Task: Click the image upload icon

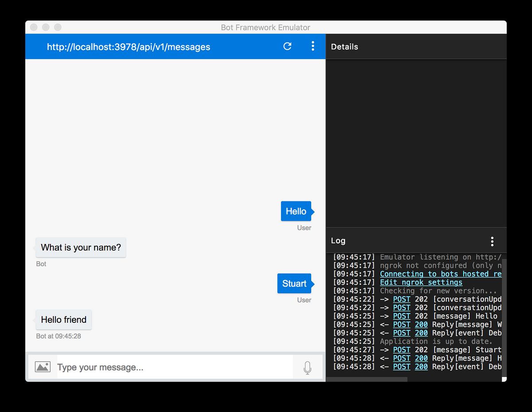Action: tap(43, 367)
